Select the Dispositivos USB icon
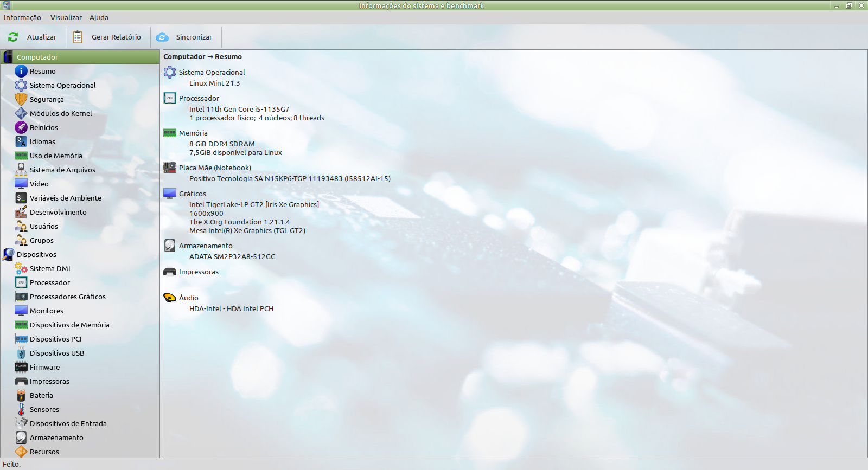 [21, 353]
